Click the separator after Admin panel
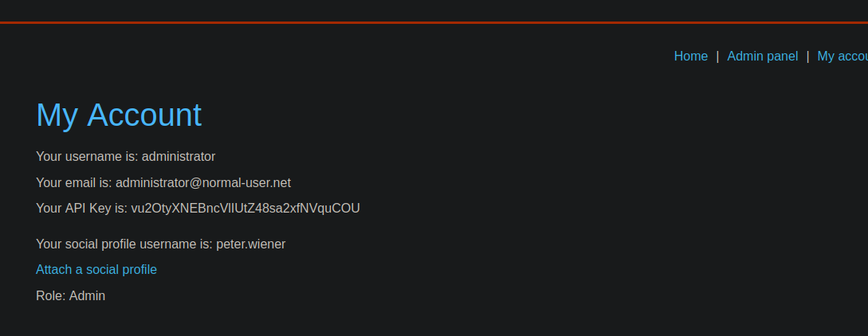 pos(807,56)
